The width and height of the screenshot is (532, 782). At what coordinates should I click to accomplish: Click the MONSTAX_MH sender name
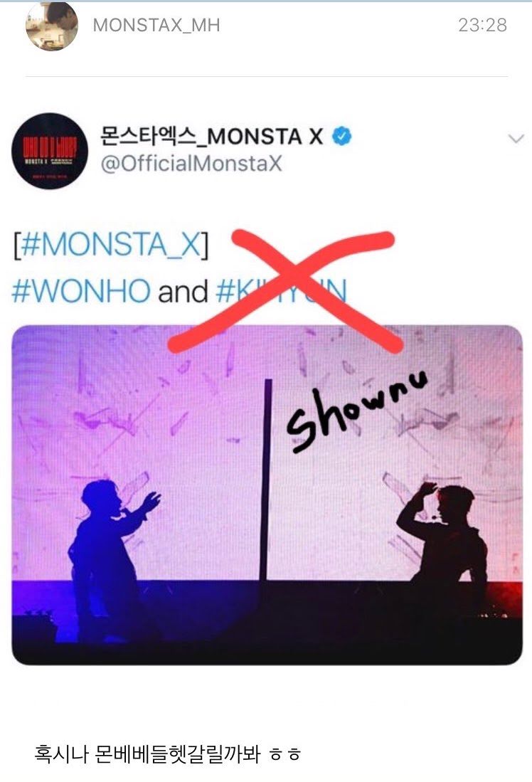coord(156,25)
